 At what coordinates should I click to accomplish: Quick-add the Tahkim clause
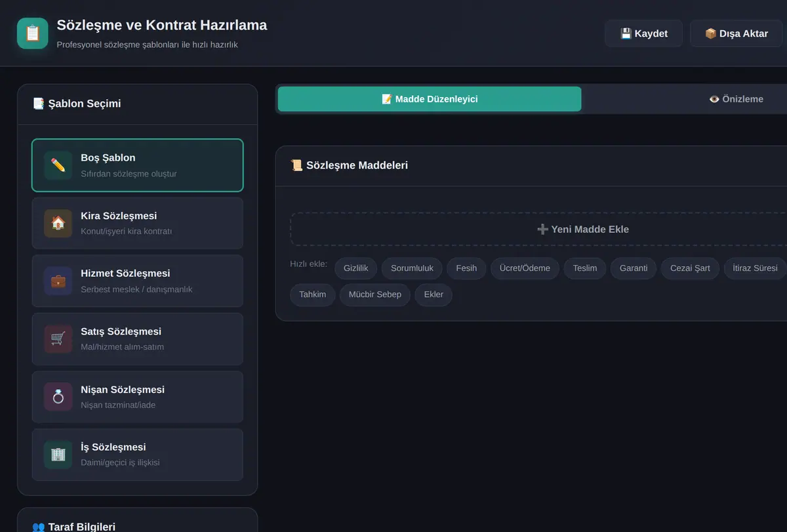coord(313,295)
